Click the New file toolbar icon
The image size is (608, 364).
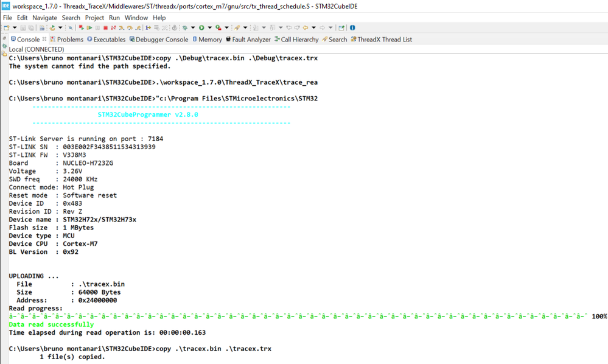click(7, 28)
